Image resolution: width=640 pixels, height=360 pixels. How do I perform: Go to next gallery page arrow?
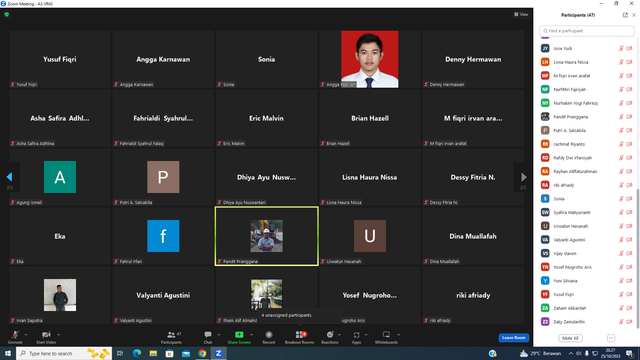tap(524, 177)
